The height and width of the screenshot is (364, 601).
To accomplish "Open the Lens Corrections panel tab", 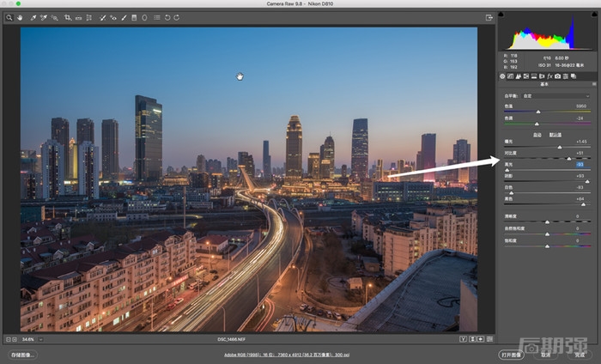I will (x=542, y=76).
